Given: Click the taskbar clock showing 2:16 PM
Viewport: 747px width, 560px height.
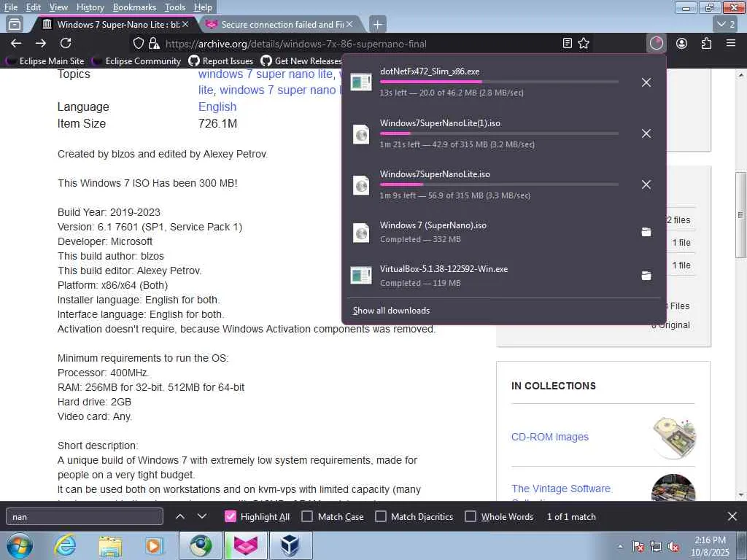Looking at the screenshot, I should click(x=710, y=546).
